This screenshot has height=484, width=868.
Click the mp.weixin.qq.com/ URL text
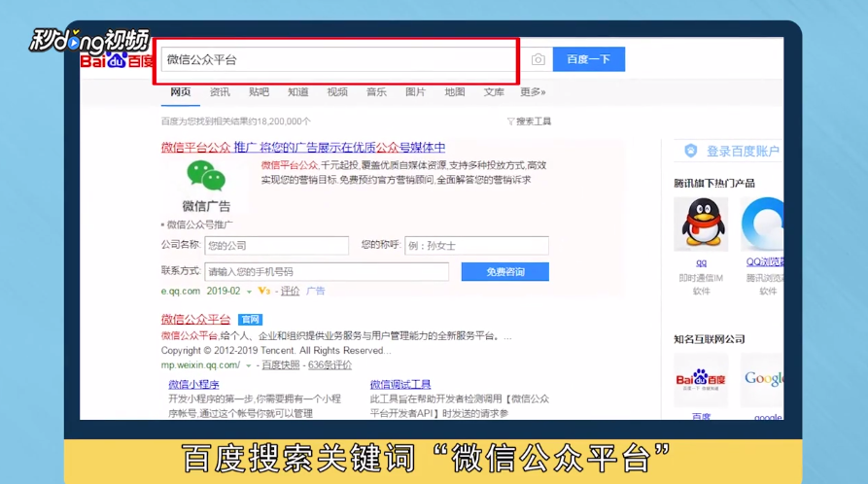200,365
